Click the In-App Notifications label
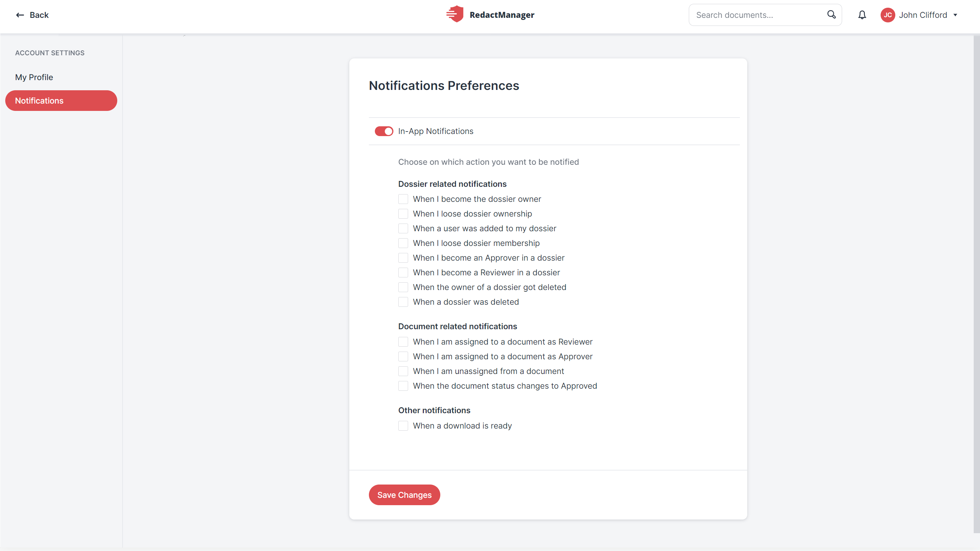980x551 pixels. coord(436,131)
